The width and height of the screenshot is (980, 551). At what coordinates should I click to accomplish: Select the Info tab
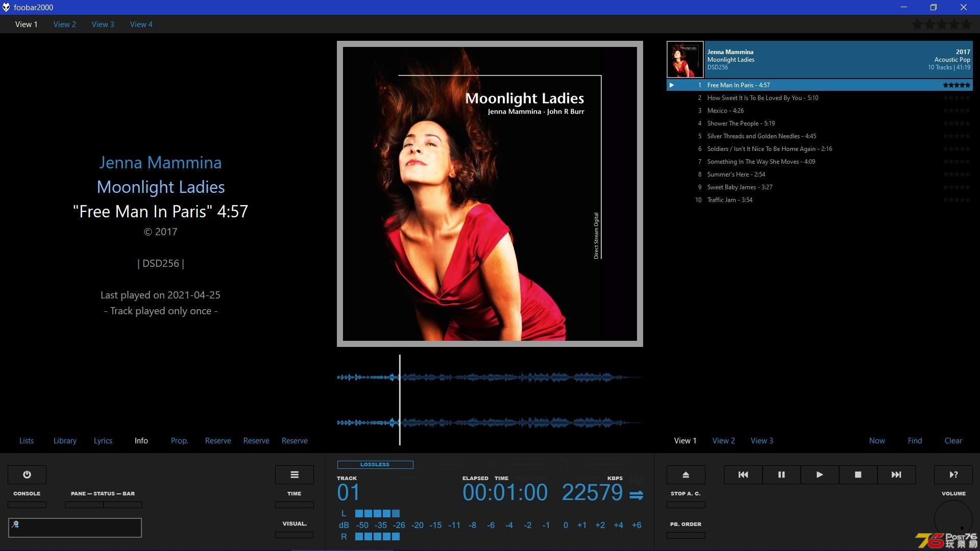pyautogui.click(x=141, y=441)
